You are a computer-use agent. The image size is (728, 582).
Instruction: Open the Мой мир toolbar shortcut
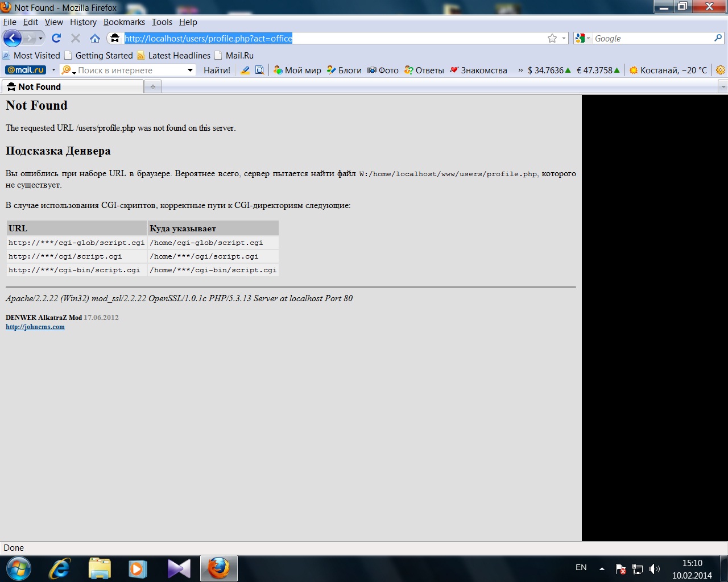click(x=297, y=70)
